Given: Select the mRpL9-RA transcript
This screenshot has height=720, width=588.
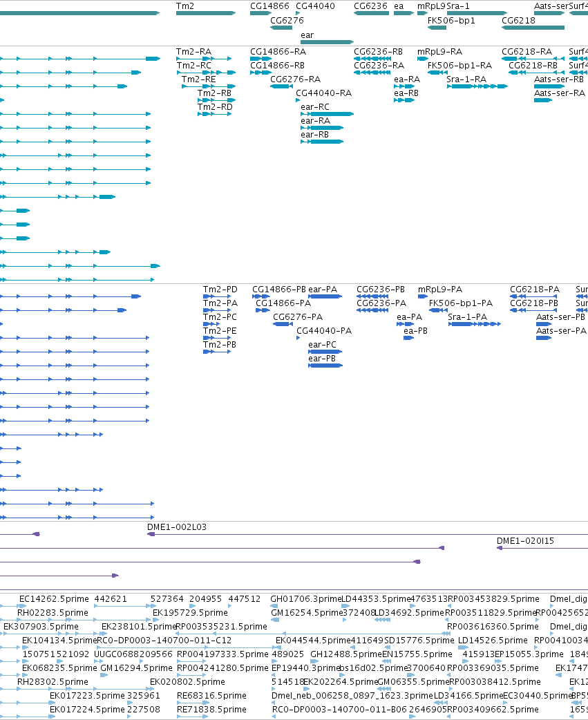Looking at the screenshot, I should click(x=423, y=59).
